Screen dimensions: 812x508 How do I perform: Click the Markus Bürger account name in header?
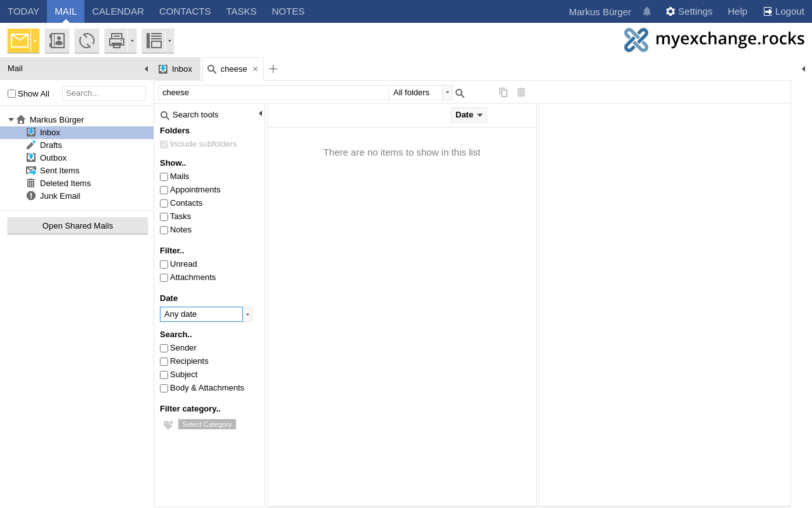599,11
